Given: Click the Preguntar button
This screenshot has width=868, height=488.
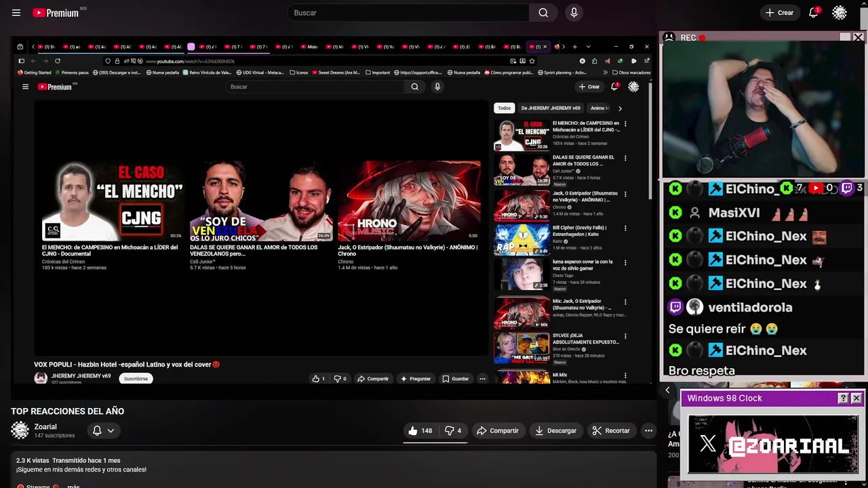Looking at the screenshot, I should (416, 379).
